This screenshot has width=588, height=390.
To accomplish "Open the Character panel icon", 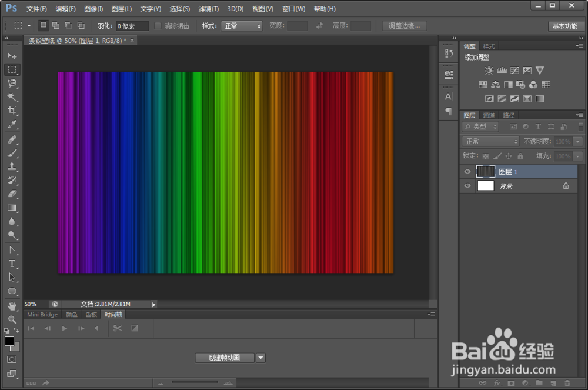I will 449,96.
